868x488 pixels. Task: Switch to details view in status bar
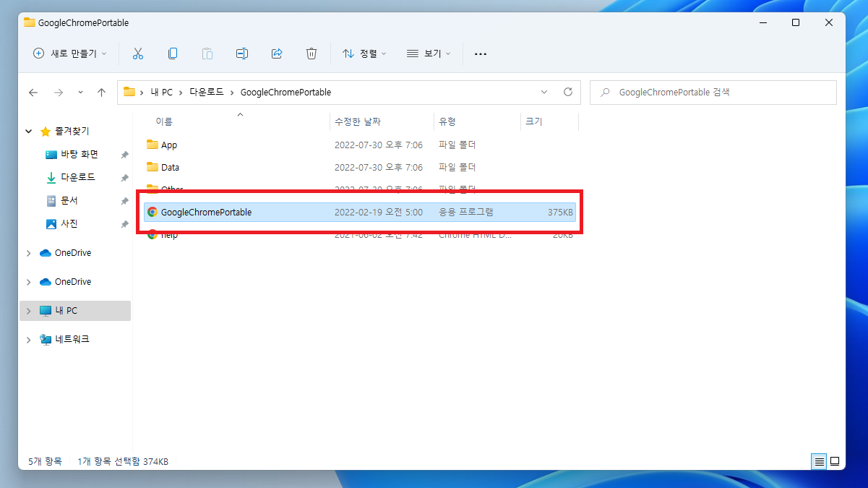pyautogui.click(x=819, y=461)
